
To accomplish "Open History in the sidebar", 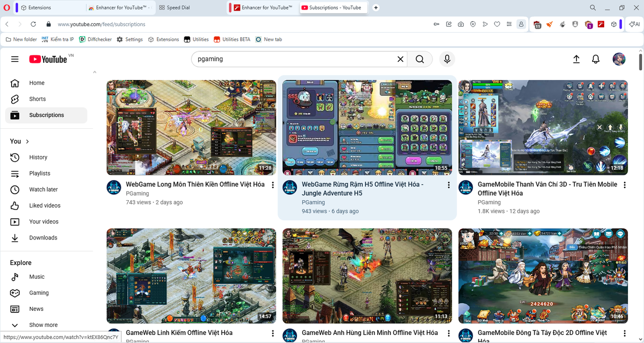I will click(x=46, y=157).
